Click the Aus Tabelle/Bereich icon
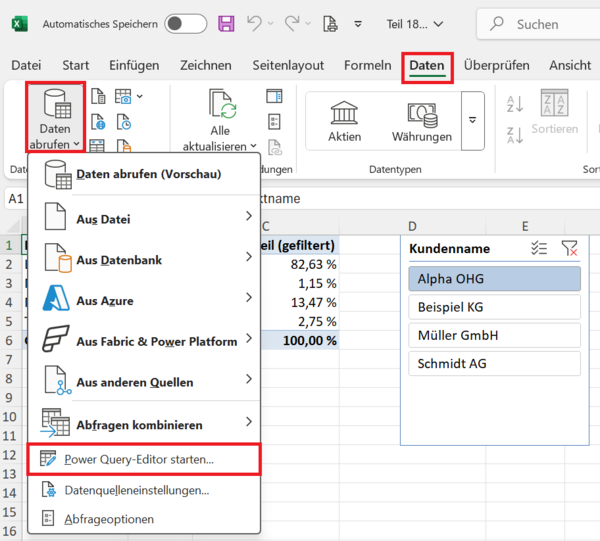This screenshot has height=541, width=600. pyautogui.click(x=97, y=146)
